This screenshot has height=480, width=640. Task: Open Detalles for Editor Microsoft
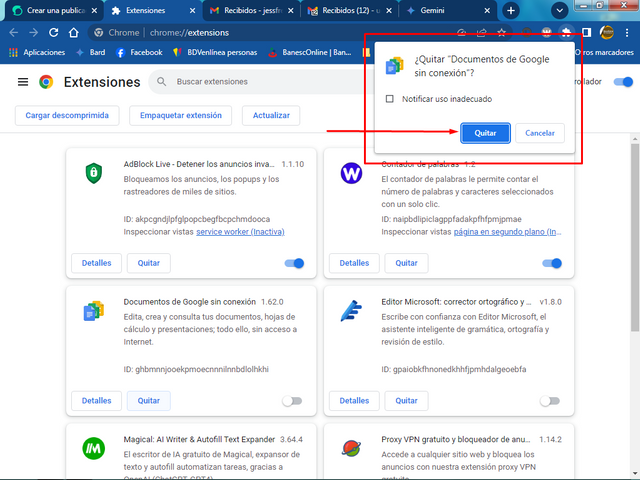click(354, 401)
